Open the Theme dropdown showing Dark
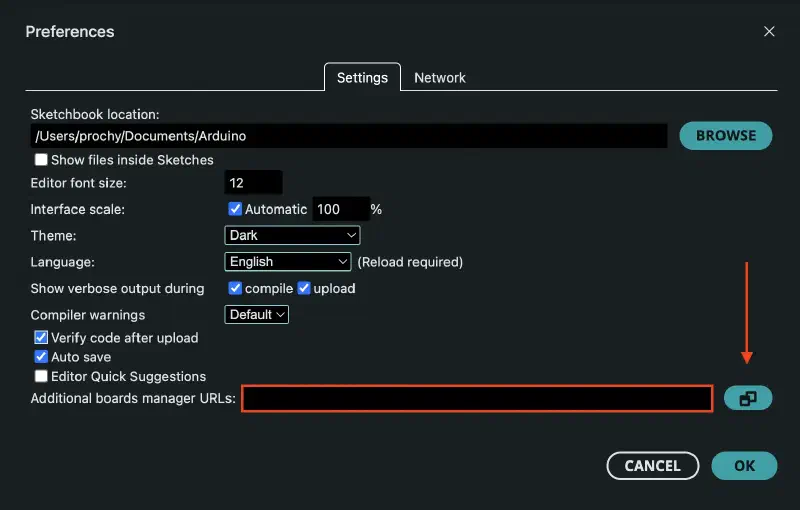 pyautogui.click(x=292, y=235)
